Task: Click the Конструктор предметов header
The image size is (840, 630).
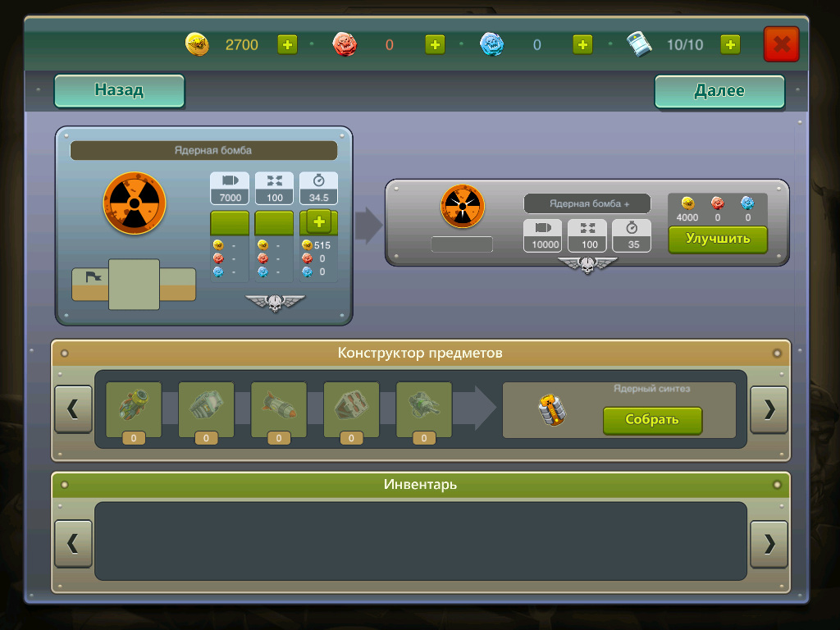Action: coord(420,353)
